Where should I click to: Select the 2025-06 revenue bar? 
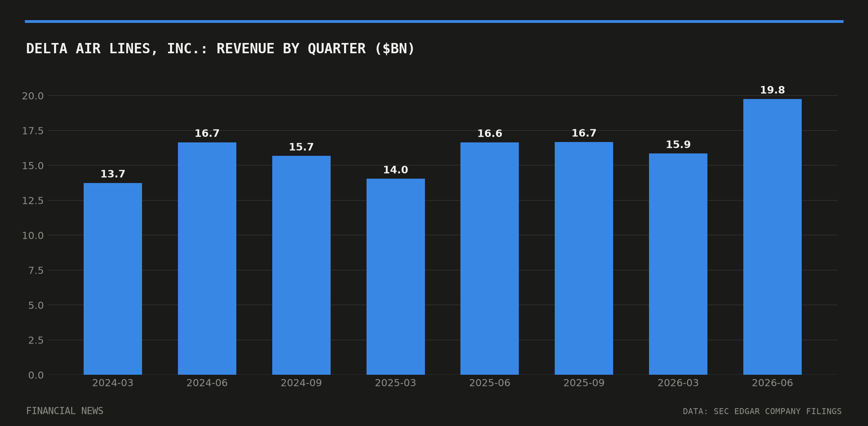coord(490,258)
